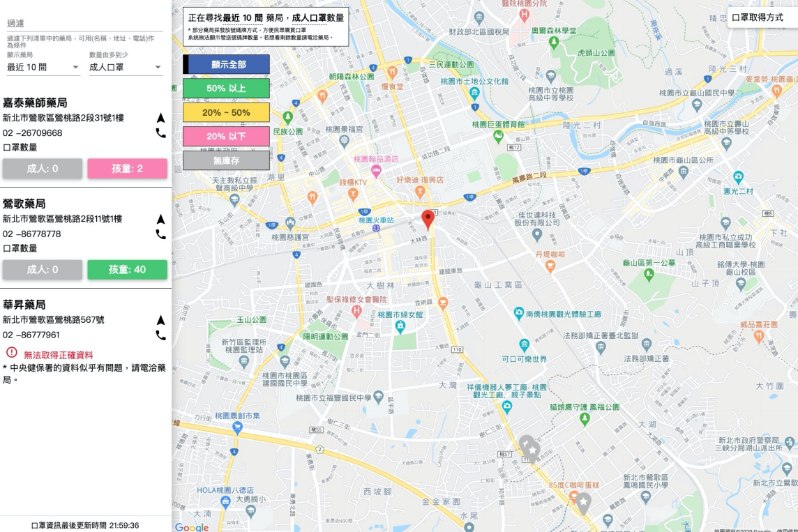Click the phone call icon for 鶯歌藥局

pos(160,234)
